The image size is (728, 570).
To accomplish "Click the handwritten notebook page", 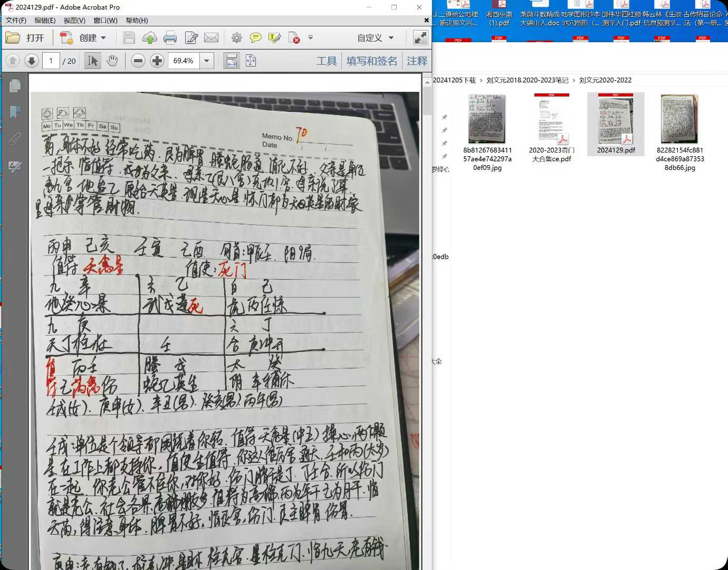I will tap(225, 331).
